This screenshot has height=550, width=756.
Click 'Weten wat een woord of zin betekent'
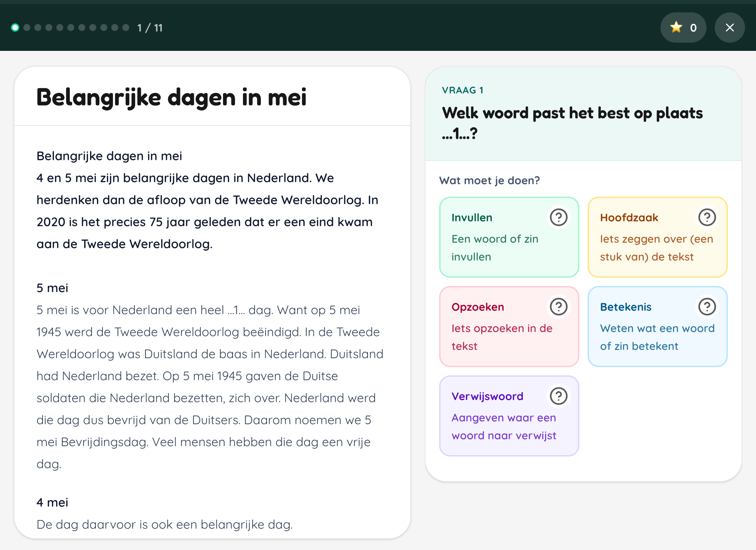click(x=657, y=337)
